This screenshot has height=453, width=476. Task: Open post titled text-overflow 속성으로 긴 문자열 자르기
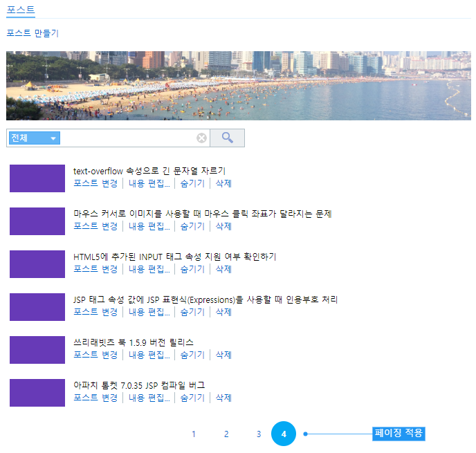[149, 171]
